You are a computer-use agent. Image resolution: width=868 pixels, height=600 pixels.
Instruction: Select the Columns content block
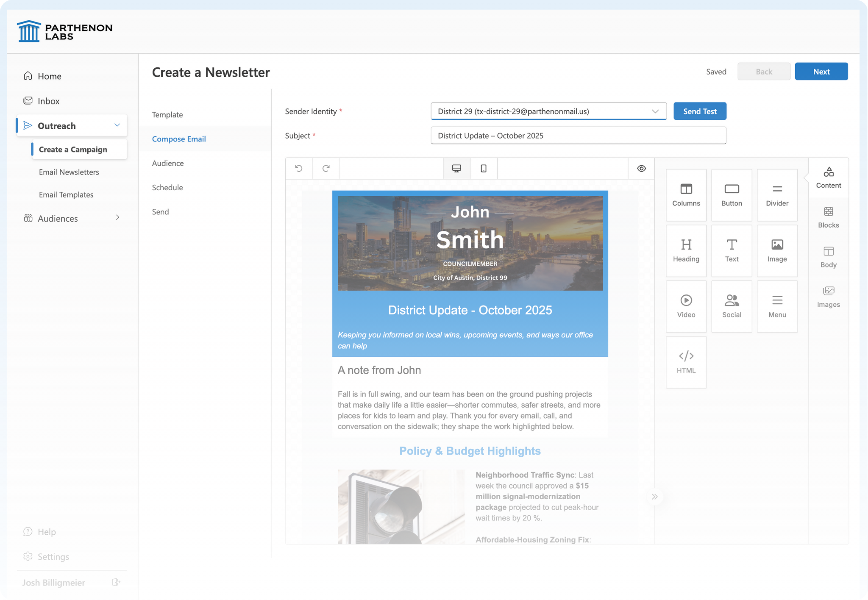pyautogui.click(x=686, y=195)
